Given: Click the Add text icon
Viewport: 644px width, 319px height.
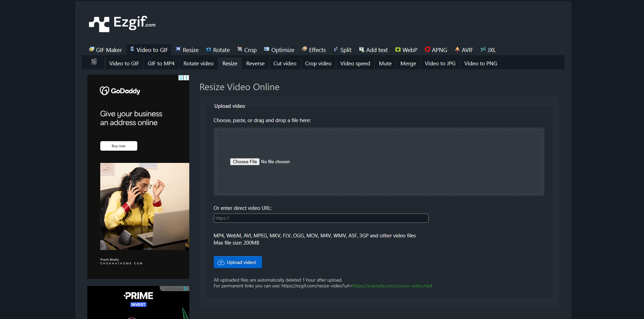Looking at the screenshot, I should tap(361, 49).
